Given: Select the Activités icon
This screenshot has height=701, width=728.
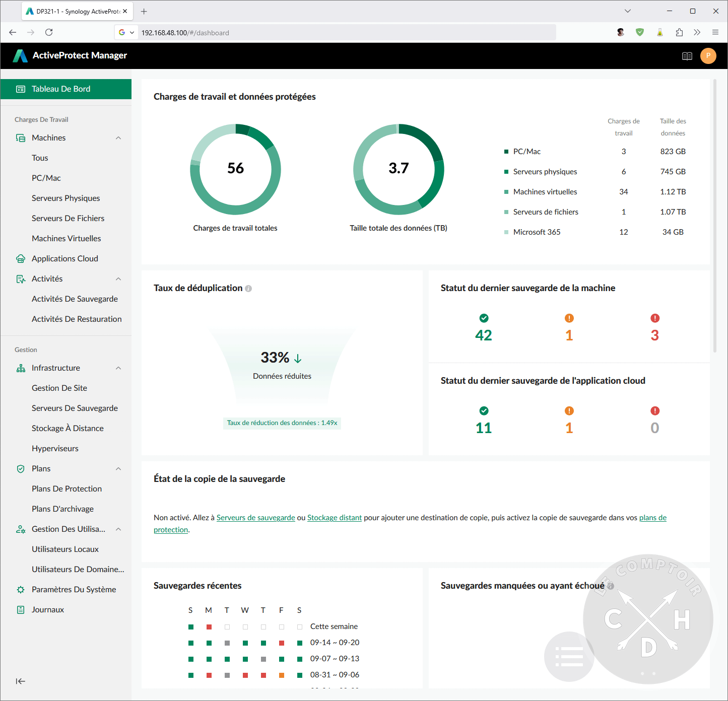Looking at the screenshot, I should click(21, 278).
